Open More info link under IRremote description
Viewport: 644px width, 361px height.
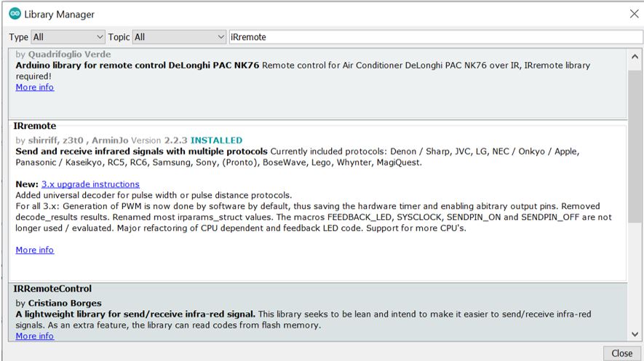point(35,250)
